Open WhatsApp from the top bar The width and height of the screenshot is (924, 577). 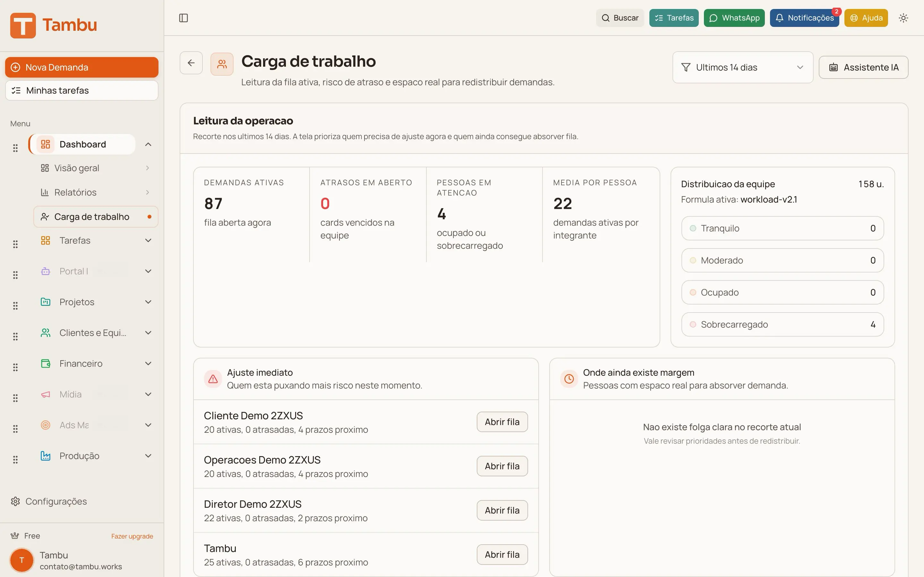point(734,18)
